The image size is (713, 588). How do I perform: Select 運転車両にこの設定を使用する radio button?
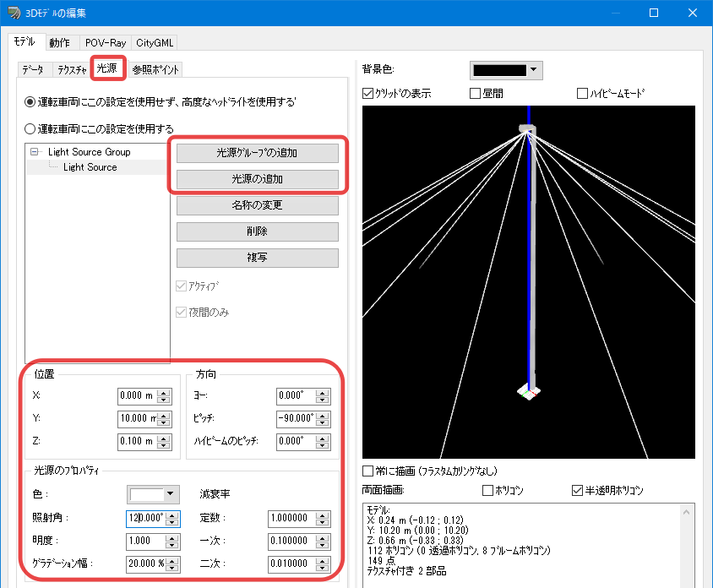30,129
